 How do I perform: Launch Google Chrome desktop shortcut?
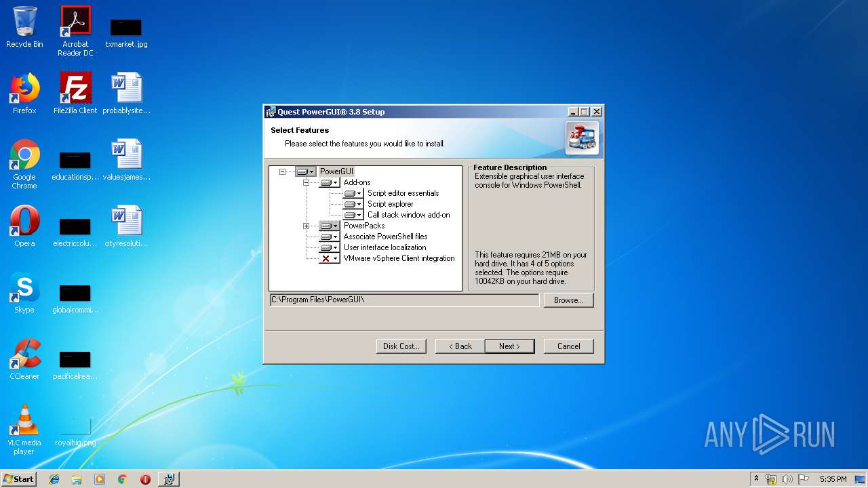pos(24,164)
